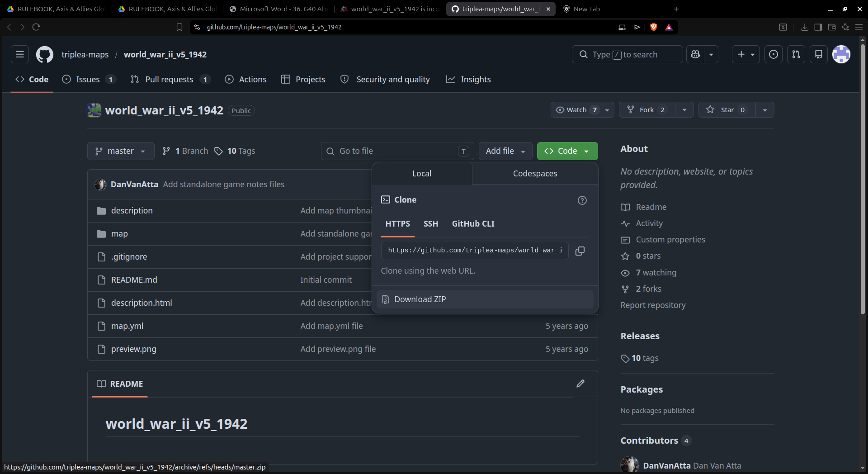Screen dimensions: 868x474
Task: Open the Activity link in About
Action: (642, 223)
